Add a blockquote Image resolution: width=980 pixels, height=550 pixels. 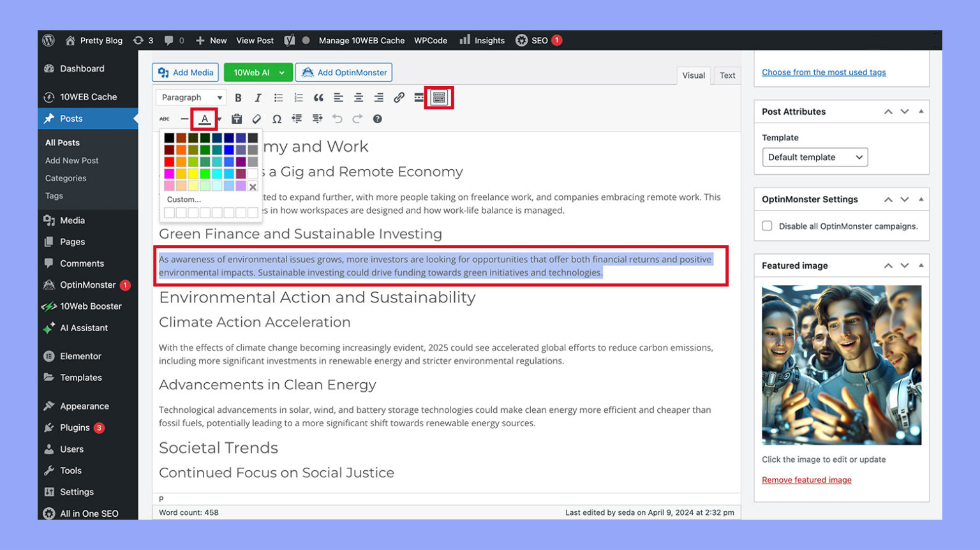318,97
